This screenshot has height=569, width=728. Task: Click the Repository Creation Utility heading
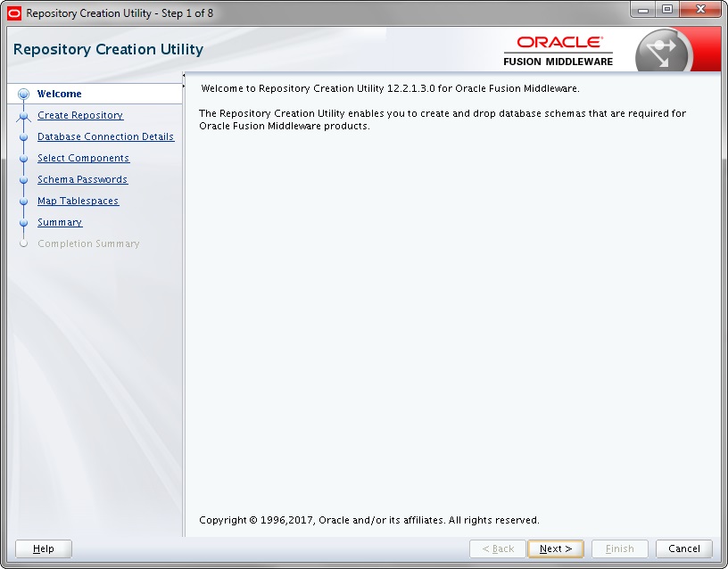point(108,49)
